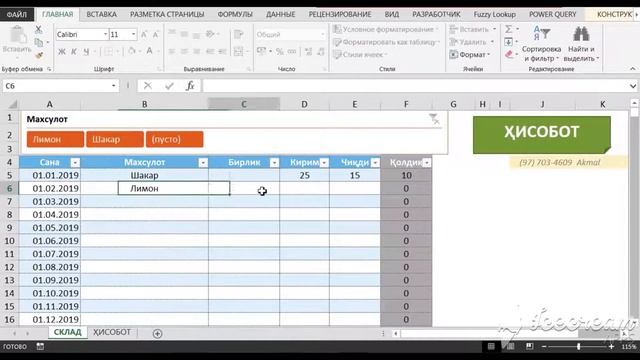The image size is (640, 360).
Task: Toggle italic К formatting
Action: pyautogui.click(x=74, y=51)
